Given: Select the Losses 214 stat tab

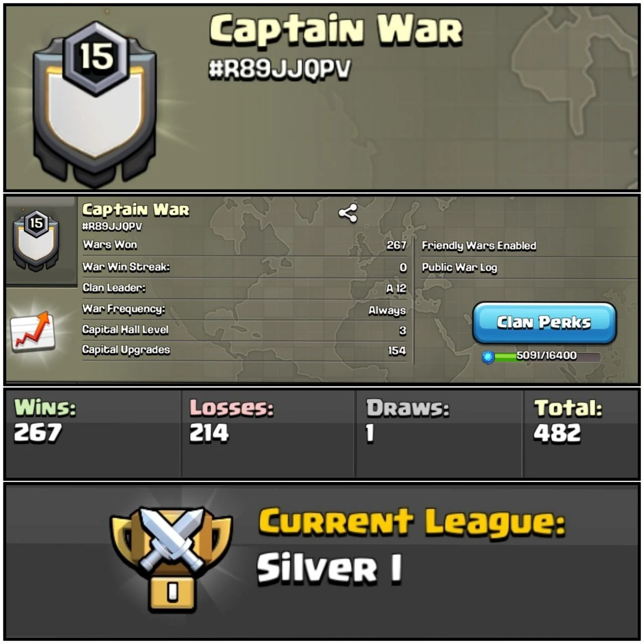Looking at the screenshot, I should click(268, 433).
